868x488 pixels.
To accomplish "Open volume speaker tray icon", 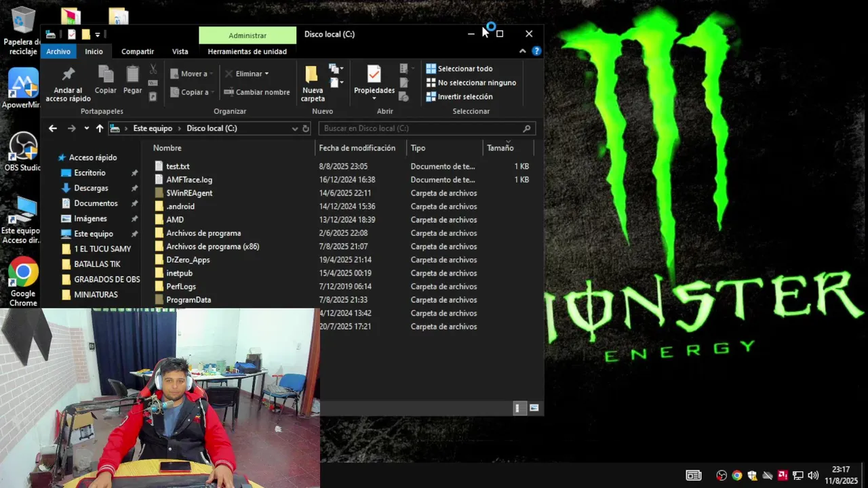I will pos(813,475).
